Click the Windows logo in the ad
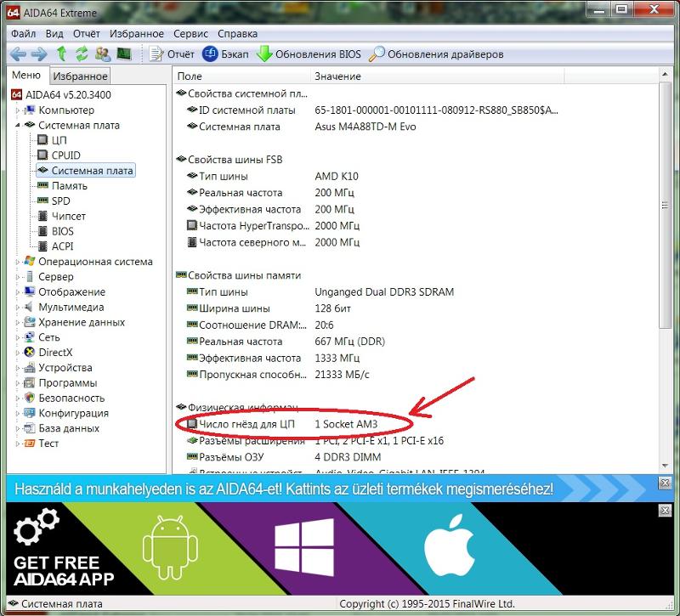 pyautogui.click(x=304, y=547)
